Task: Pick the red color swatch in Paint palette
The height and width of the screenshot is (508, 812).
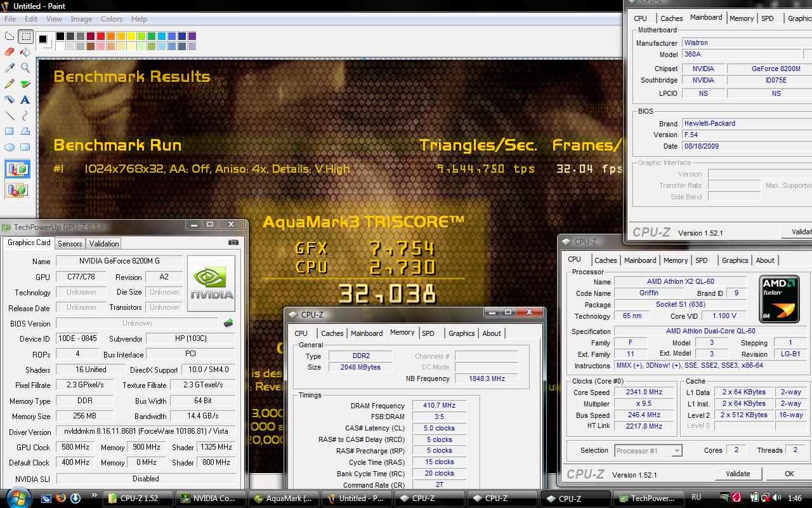Action: 101,36
